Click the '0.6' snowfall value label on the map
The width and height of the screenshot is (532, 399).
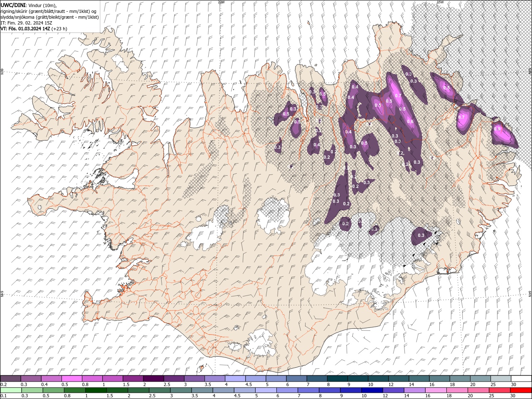coord(410,121)
